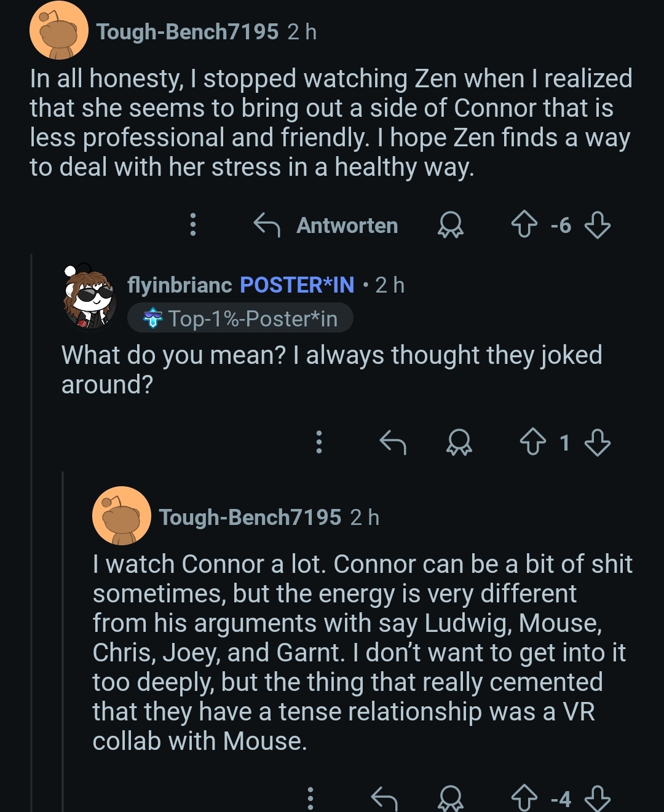
Task: Upvote Tough-Bench7195's first comment about Zen
Action: tap(524, 225)
